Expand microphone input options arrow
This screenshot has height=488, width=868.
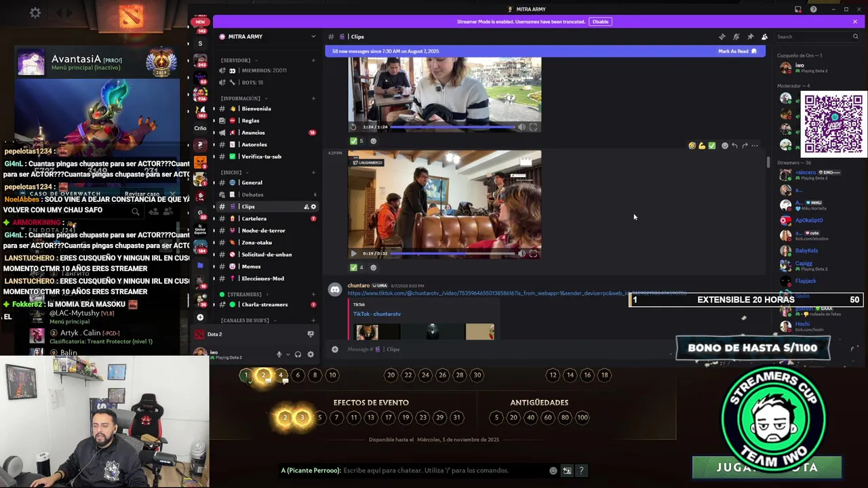[288, 354]
